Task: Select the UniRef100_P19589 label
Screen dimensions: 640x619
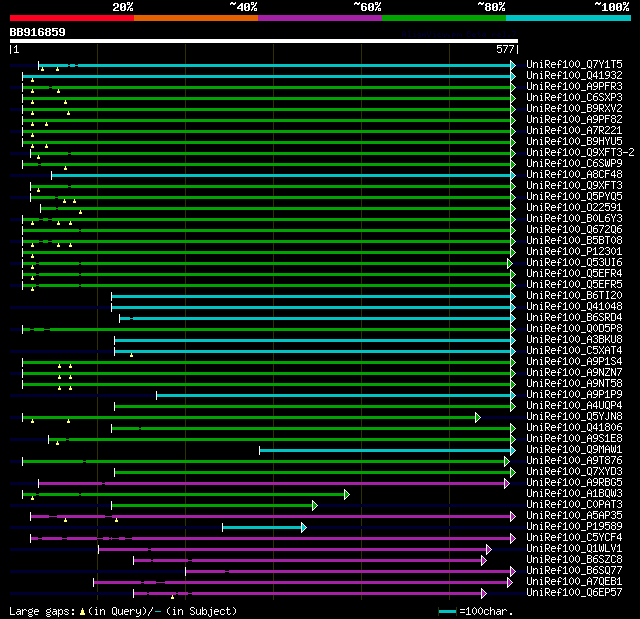Action: [x=574, y=527]
